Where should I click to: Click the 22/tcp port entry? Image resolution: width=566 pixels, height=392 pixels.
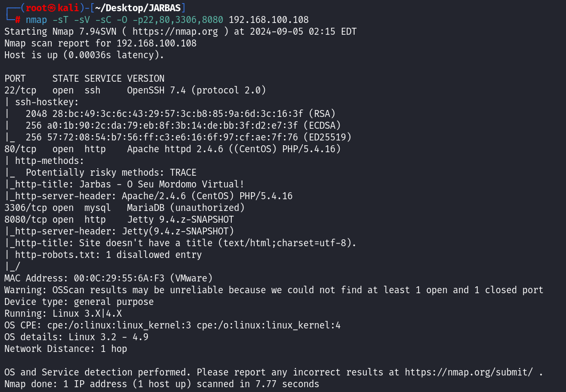(20, 91)
